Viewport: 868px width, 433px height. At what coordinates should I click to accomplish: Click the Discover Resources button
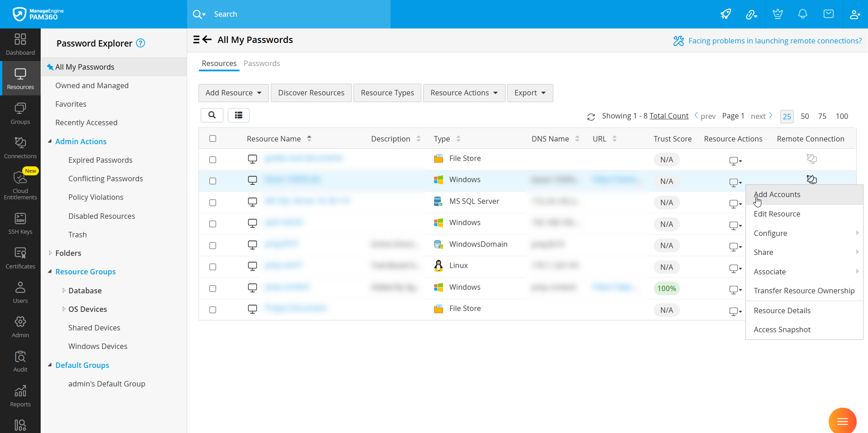tap(311, 93)
